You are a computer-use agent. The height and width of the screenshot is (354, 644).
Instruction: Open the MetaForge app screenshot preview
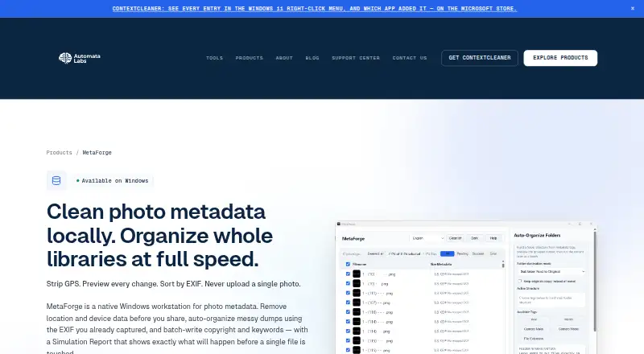tap(466, 287)
